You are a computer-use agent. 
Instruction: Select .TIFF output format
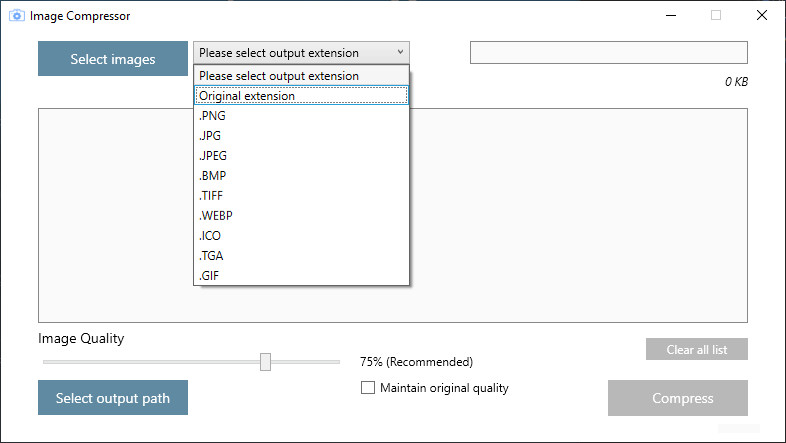coord(301,196)
